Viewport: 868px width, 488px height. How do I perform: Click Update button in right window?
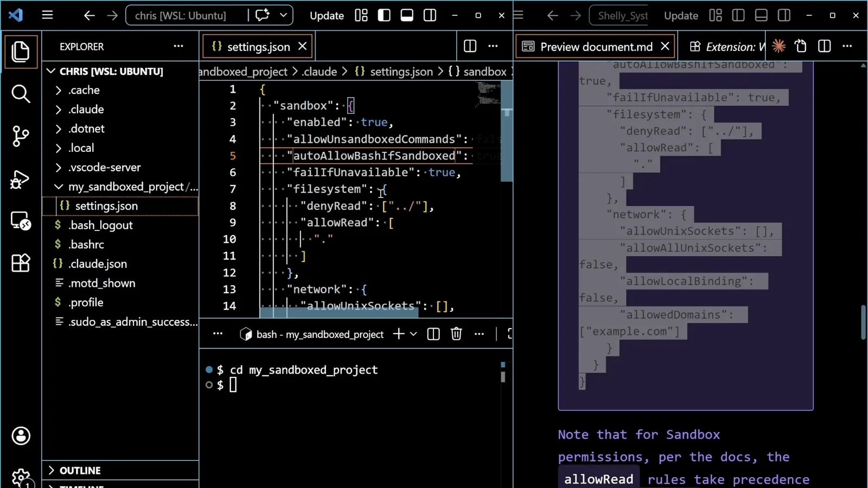click(681, 15)
